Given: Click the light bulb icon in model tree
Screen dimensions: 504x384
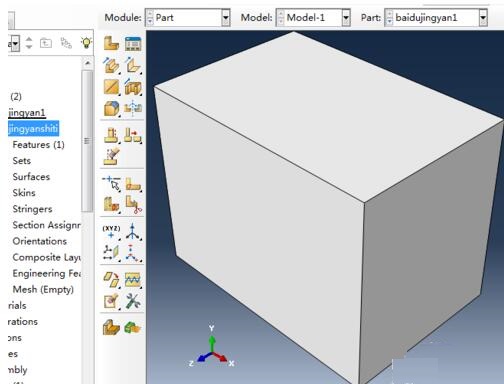Looking at the screenshot, I should (x=86, y=43).
